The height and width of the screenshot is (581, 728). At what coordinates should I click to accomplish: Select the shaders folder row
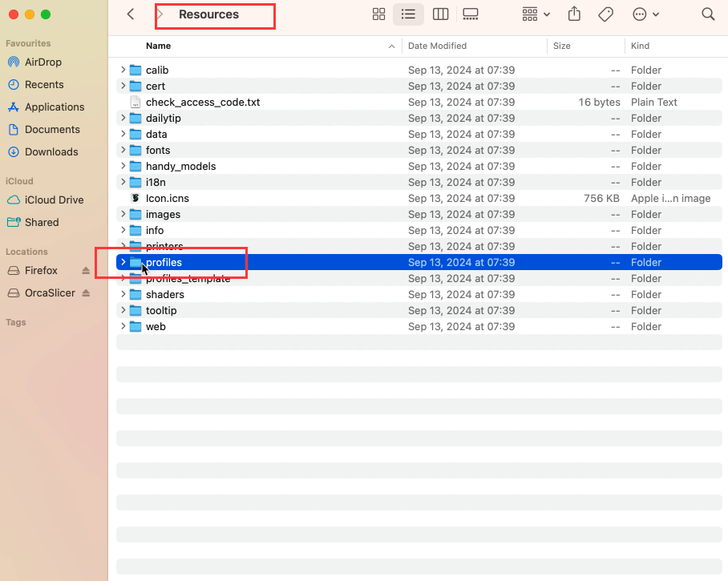[x=419, y=294]
